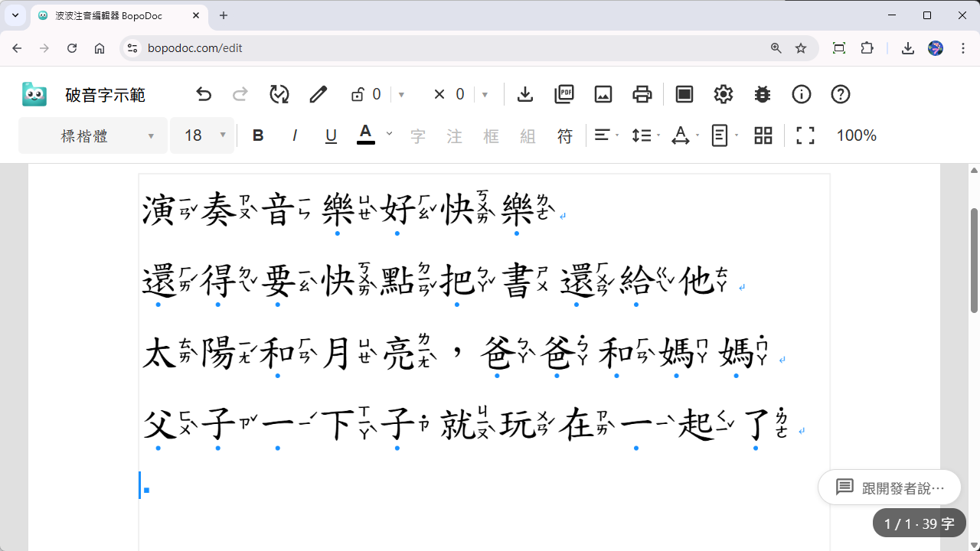The height and width of the screenshot is (551, 980).
Task: Export the document as PDF
Action: [564, 94]
